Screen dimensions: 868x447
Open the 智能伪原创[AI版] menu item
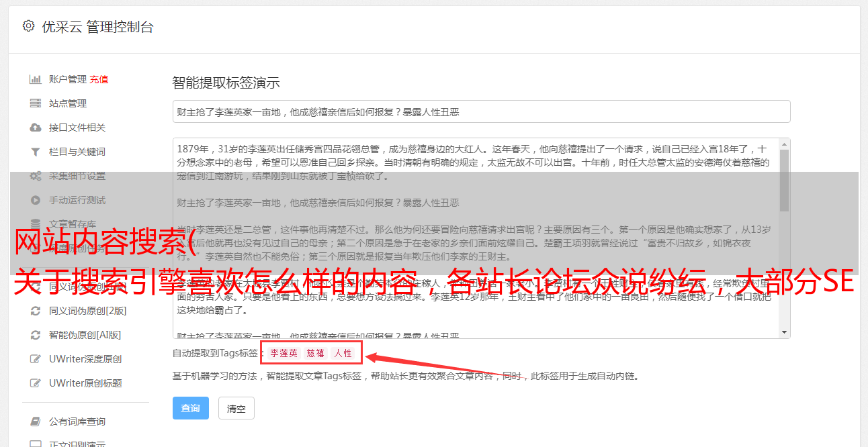click(85, 335)
